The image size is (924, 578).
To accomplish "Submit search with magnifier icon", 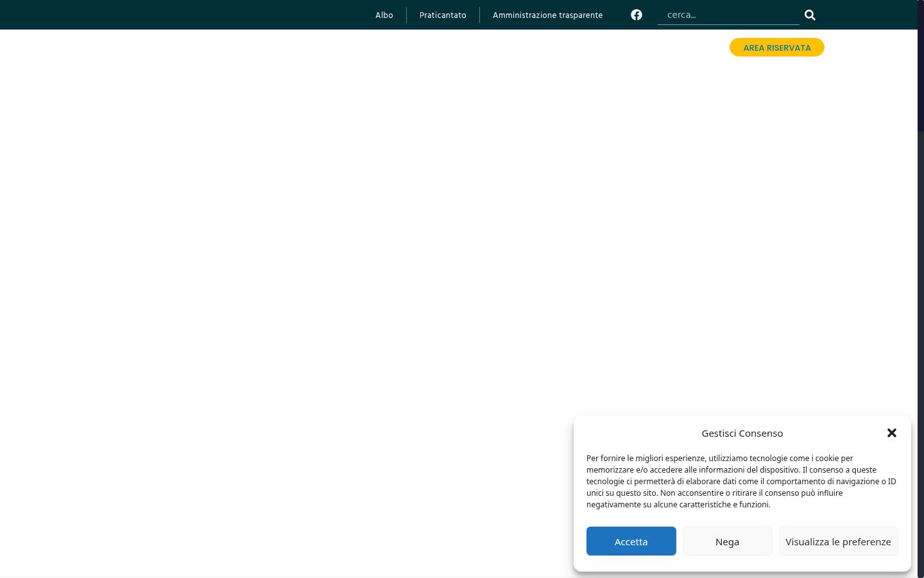I will [x=810, y=15].
